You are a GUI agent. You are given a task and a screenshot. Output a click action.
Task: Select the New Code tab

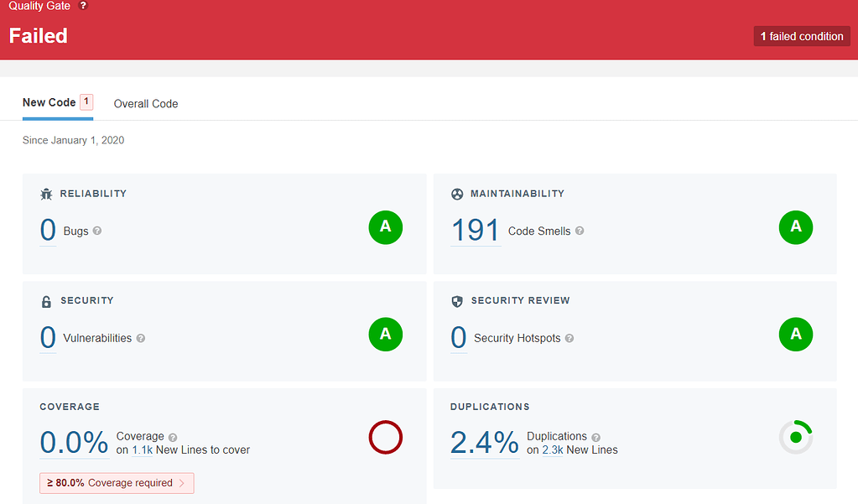pos(58,103)
